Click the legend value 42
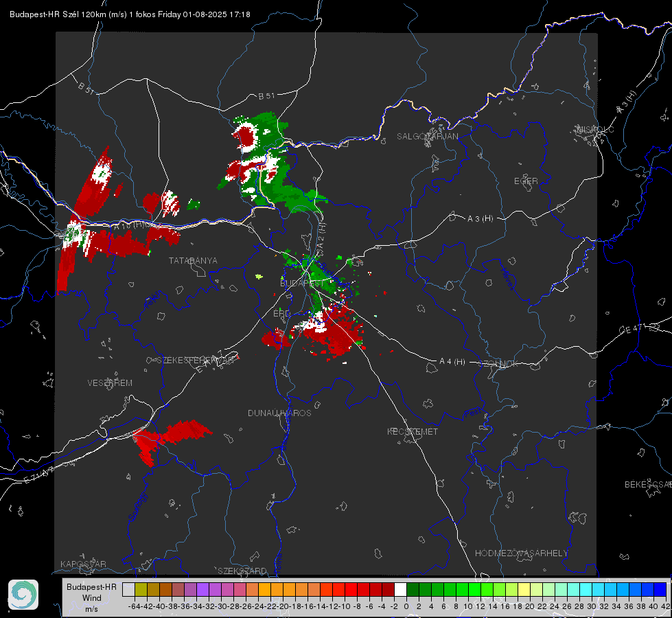The height and width of the screenshot is (618, 672). 665,606
